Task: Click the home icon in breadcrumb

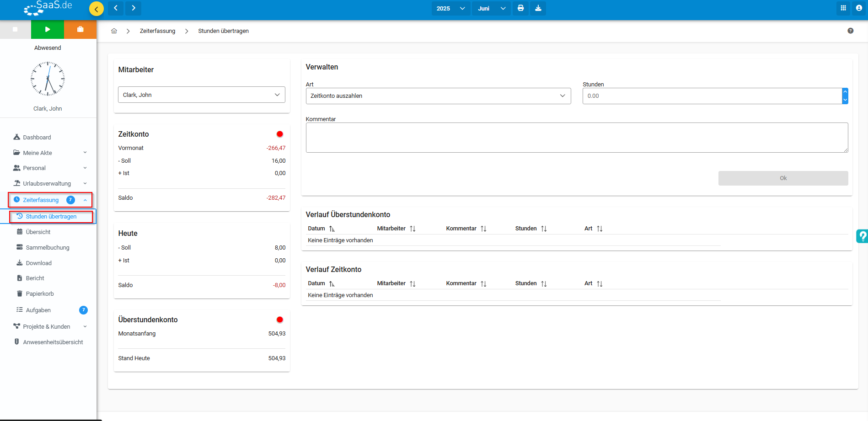Action: coord(114,31)
